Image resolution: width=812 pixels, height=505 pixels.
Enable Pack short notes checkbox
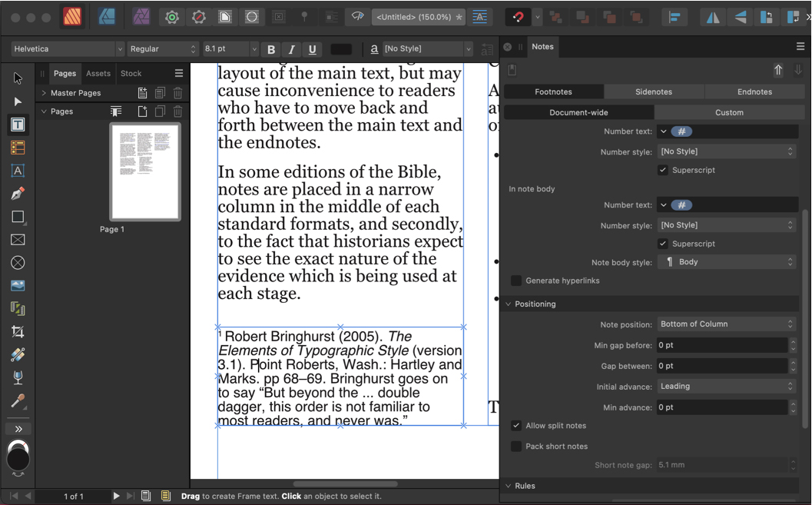pyautogui.click(x=516, y=446)
